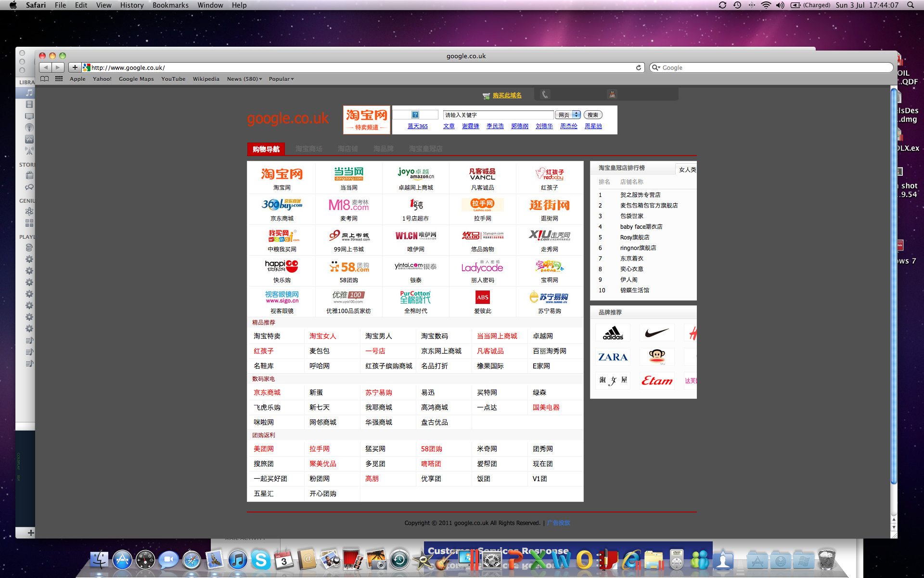Launch iChat from the Dock
The height and width of the screenshot is (578, 924).
[168, 560]
